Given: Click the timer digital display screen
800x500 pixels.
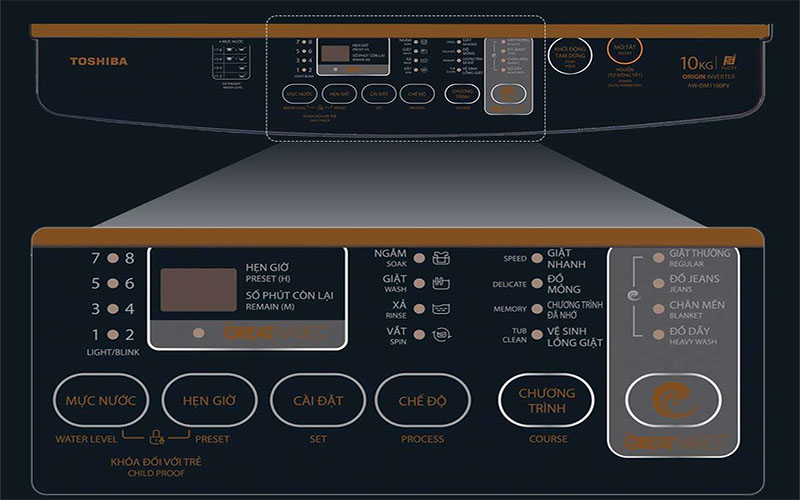Looking at the screenshot, I should click(198, 290).
